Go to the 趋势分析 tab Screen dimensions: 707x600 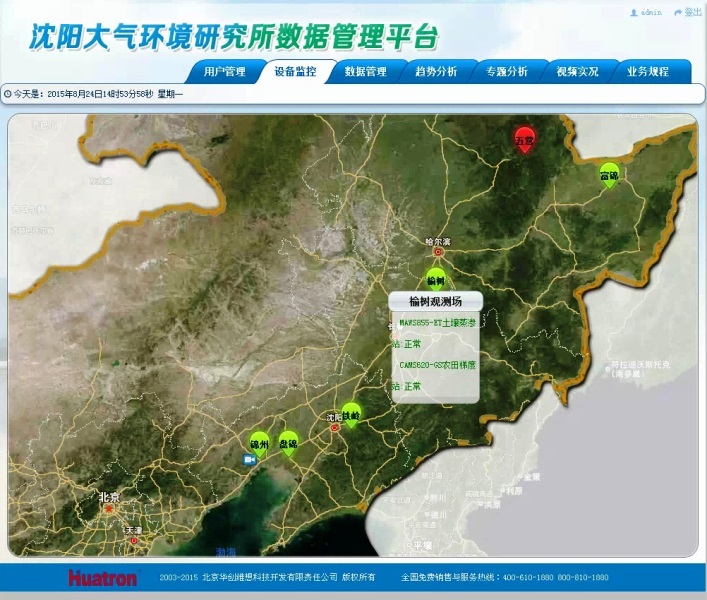tap(436, 72)
